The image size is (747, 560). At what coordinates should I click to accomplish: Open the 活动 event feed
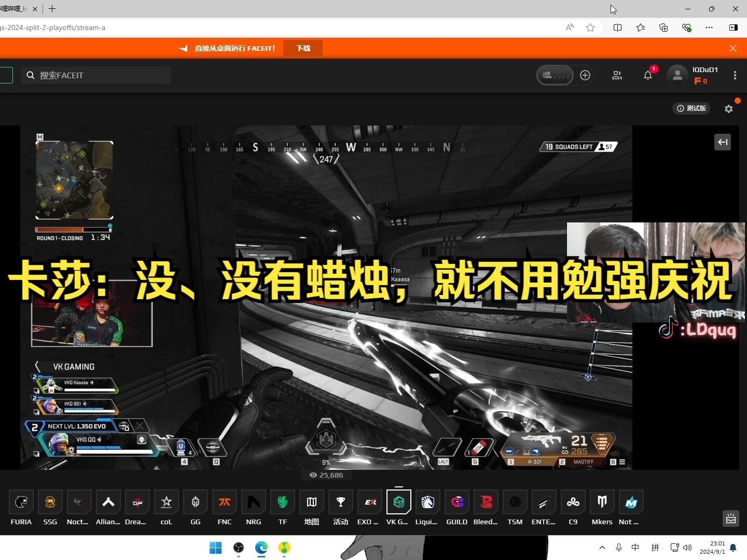coord(341,508)
